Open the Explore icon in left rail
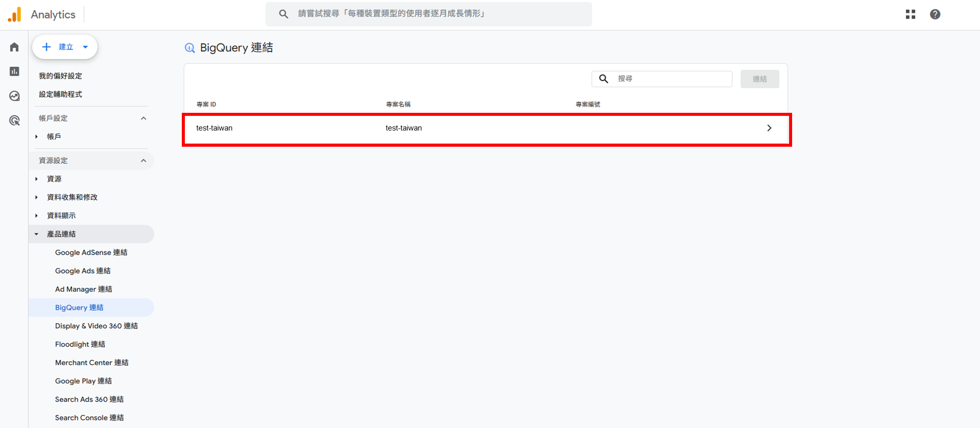The image size is (980, 428). (14, 96)
